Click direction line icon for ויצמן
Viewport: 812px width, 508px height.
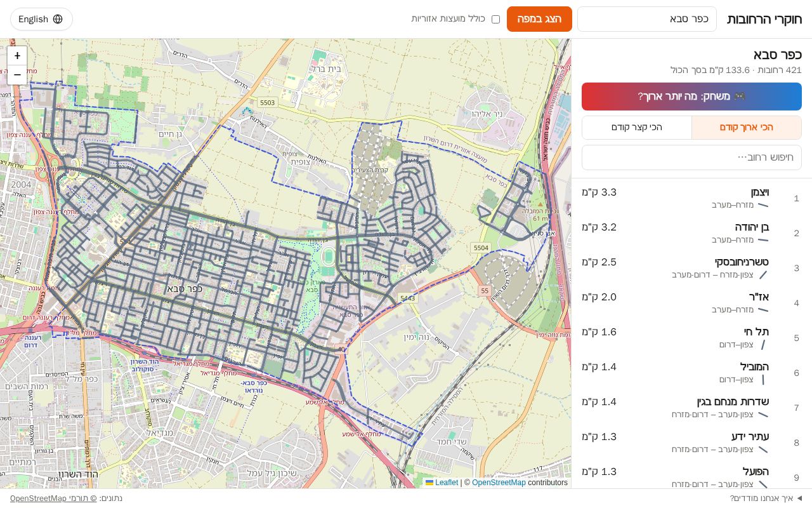pos(763,205)
